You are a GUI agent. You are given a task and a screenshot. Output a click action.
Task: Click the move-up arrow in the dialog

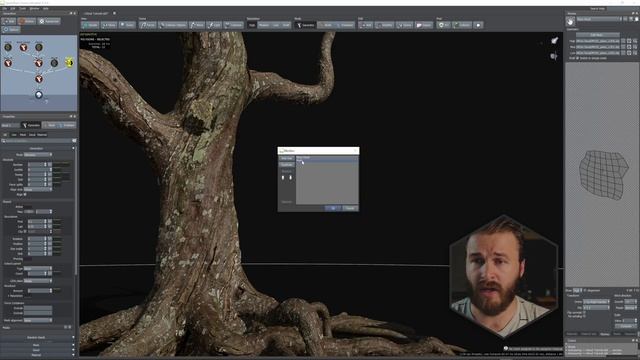283,177
